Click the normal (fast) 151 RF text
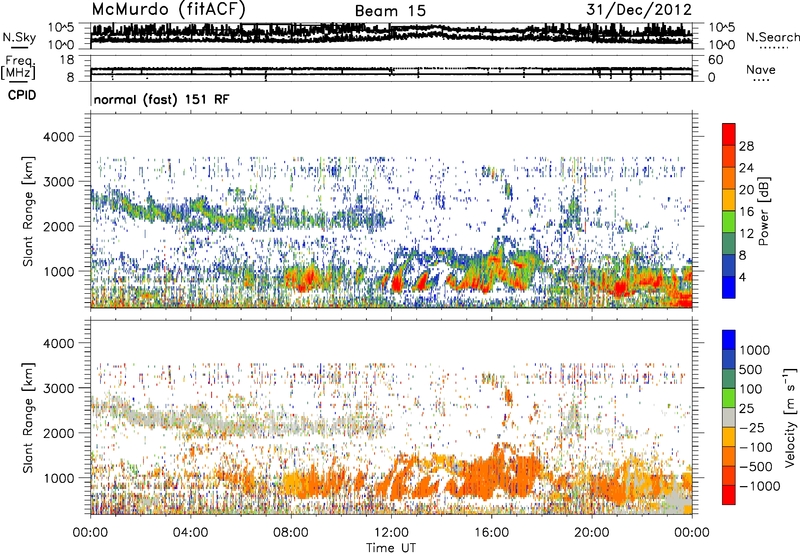800x554 pixels. tap(161, 99)
